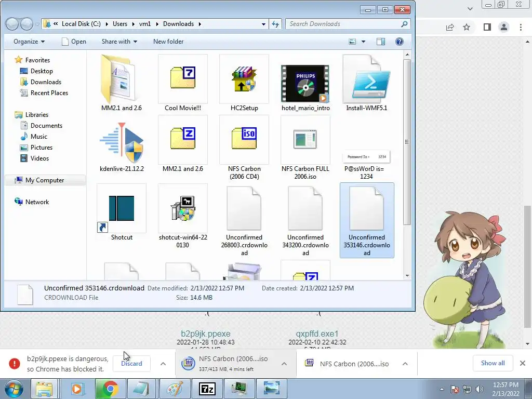Open Recent Places in navigation pane

click(49, 92)
